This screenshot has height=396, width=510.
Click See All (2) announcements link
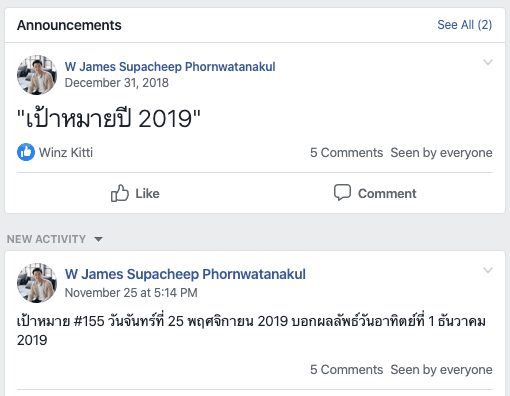tap(465, 25)
